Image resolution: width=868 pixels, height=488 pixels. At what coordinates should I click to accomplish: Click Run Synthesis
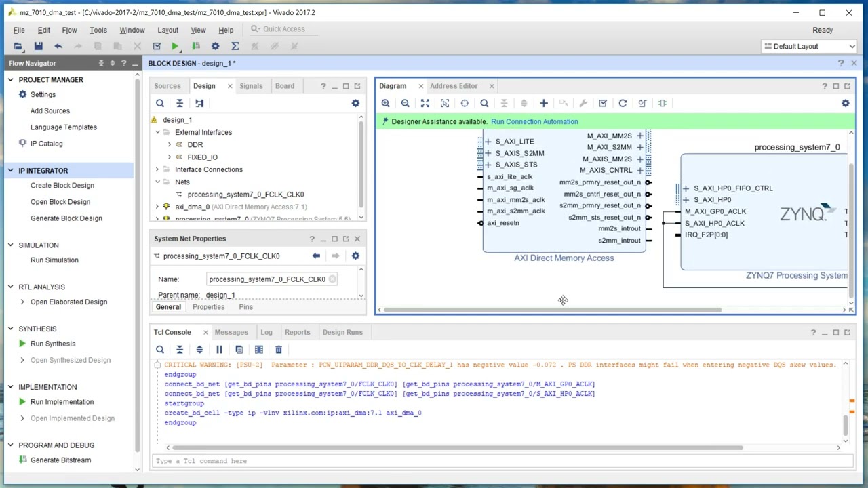click(53, 344)
